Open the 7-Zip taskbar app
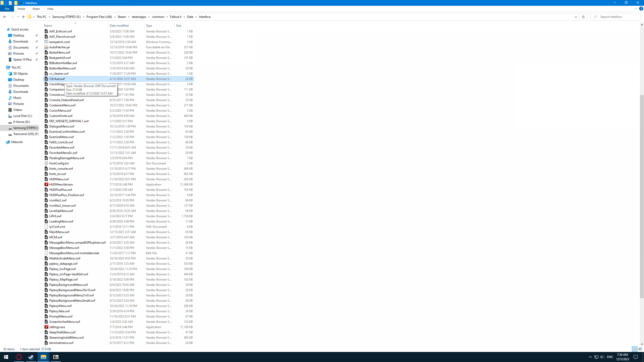Image resolution: width=644 pixels, height=362 pixels. [56, 357]
